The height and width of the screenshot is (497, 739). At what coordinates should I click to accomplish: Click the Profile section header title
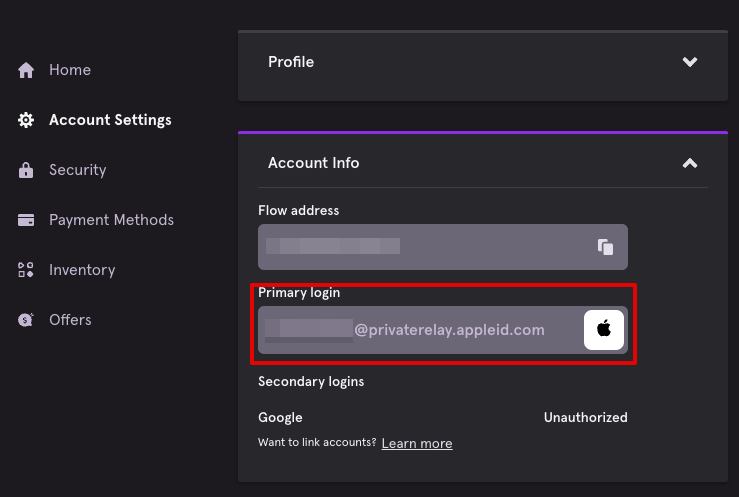click(x=291, y=62)
